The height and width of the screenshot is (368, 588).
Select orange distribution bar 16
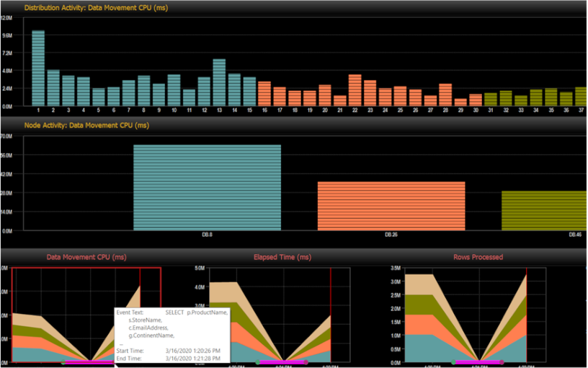click(x=264, y=94)
